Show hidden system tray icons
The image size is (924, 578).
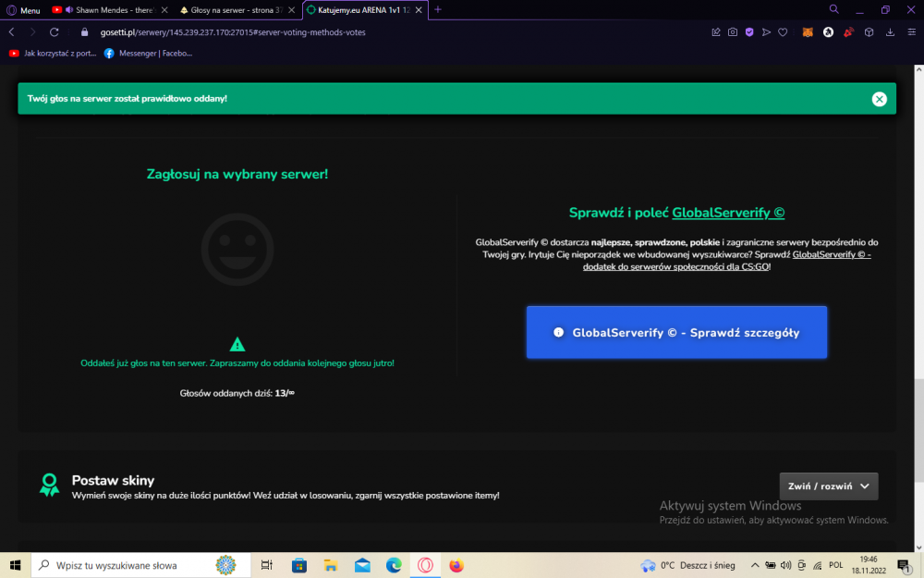pos(754,565)
